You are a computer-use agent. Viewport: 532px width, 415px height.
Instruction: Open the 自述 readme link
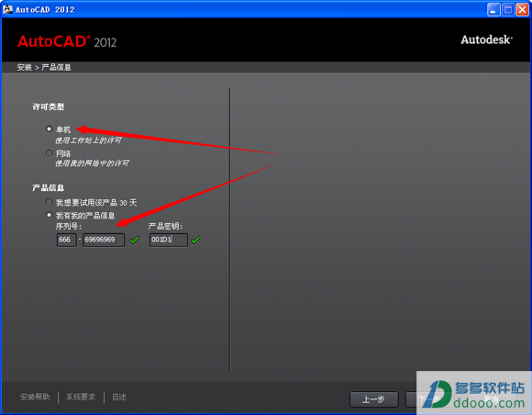pos(119,397)
